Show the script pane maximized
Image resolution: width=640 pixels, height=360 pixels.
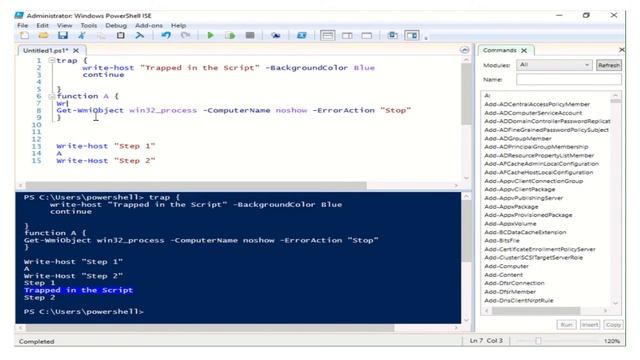pyautogui.click(x=367, y=36)
